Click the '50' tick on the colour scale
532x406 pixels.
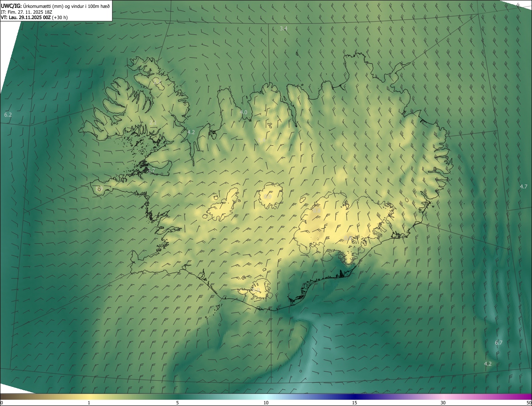pos(529,403)
